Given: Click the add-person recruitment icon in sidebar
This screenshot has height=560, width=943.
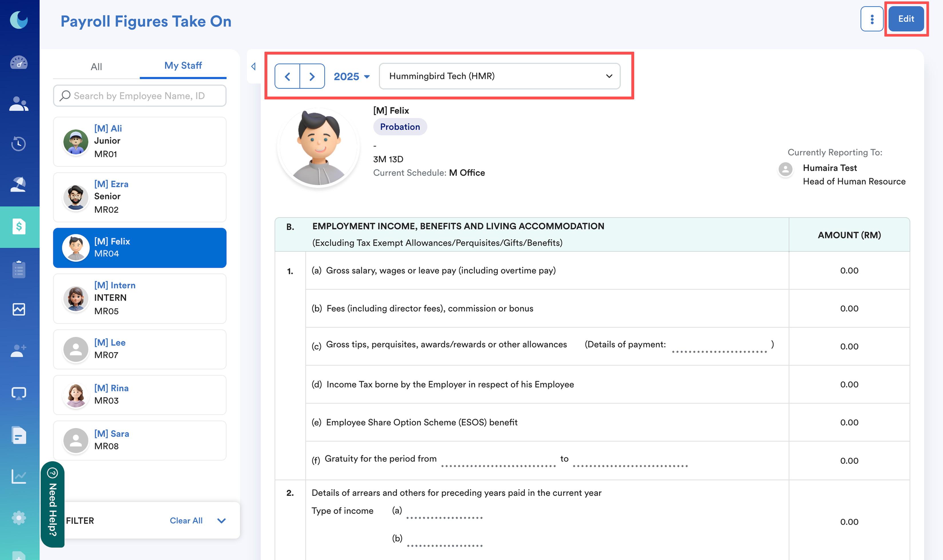Looking at the screenshot, I should pyautogui.click(x=19, y=351).
